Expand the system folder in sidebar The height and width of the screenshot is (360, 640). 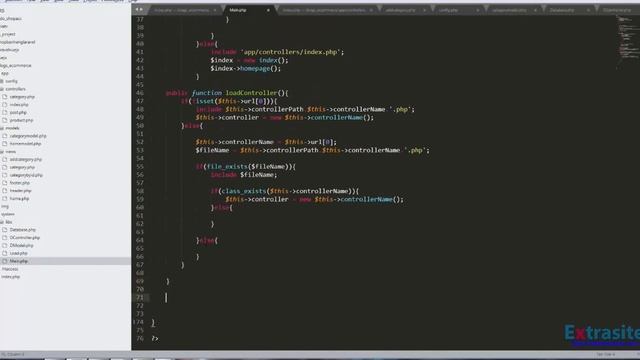tap(7, 214)
